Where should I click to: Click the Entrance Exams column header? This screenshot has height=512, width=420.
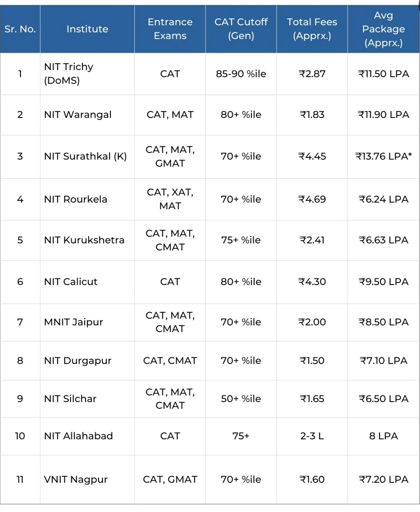[x=170, y=29]
